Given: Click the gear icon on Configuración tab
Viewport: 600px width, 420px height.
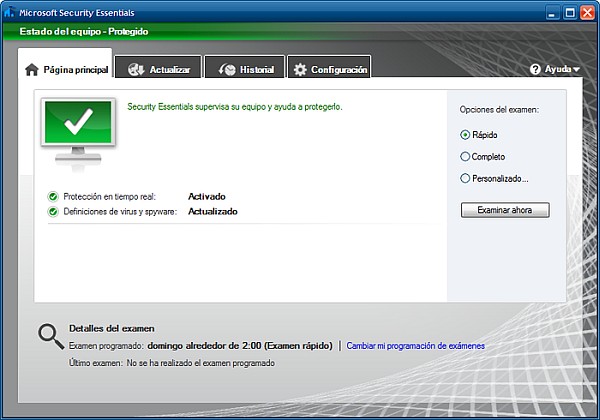Looking at the screenshot, I should (300, 70).
